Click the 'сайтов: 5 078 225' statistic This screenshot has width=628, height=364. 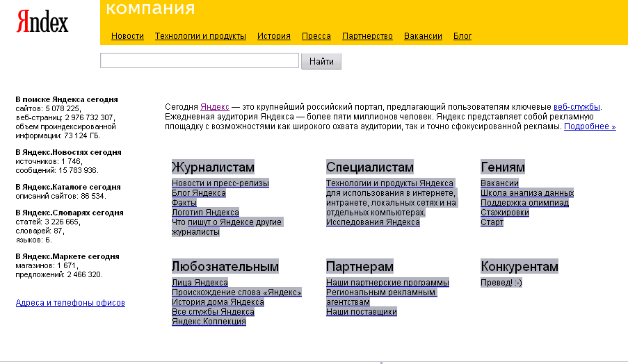(x=48, y=109)
